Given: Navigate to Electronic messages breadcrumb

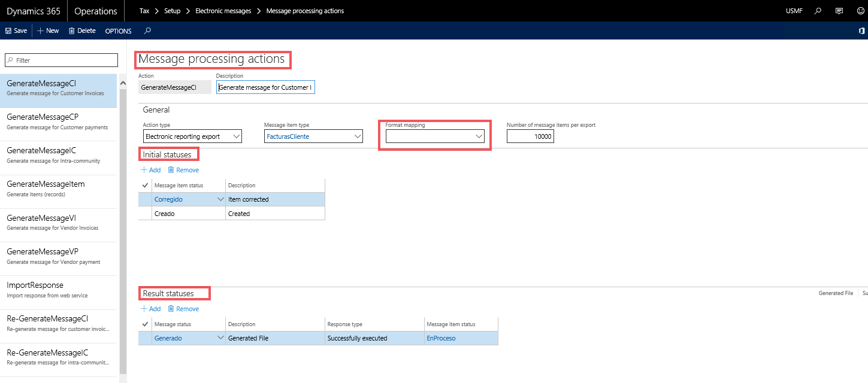Looking at the screenshot, I should (x=223, y=11).
